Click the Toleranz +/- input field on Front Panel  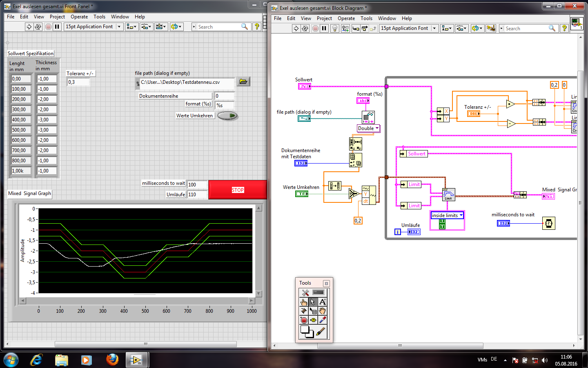tap(78, 82)
